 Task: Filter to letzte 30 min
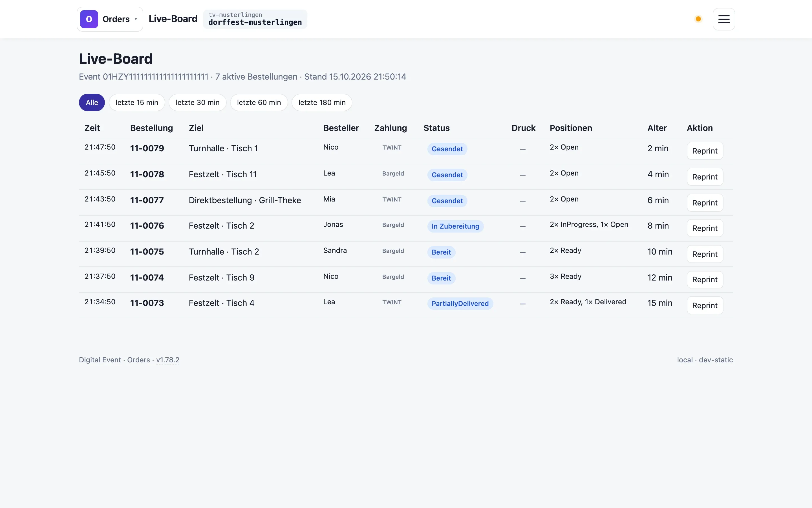tap(198, 102)
